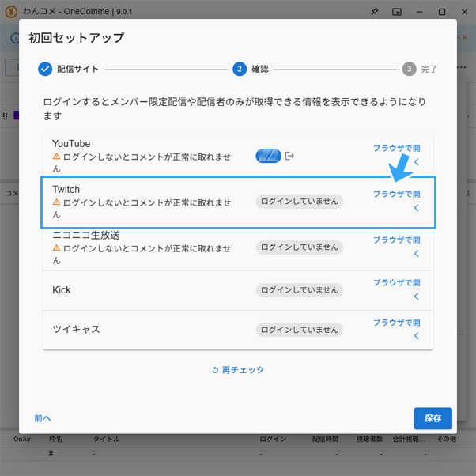Image resolution: width=476 pixels, height=476 pixels.
Task: Click the Twitch row chevron icon
Action: 417,208
